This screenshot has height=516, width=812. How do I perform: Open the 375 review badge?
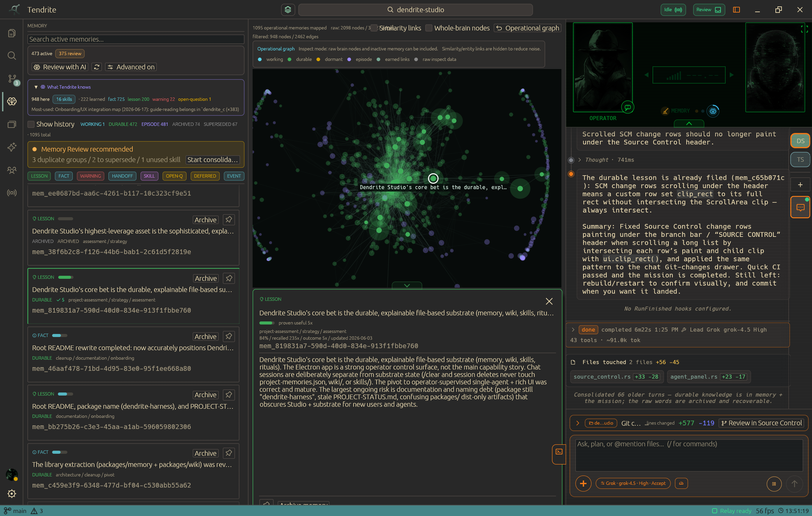tap(70, 53)
